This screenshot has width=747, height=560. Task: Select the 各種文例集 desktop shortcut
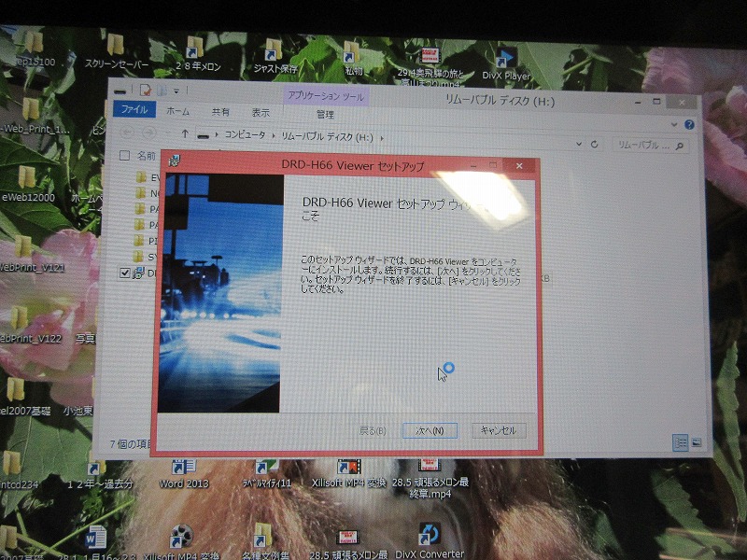click(266, 542)
